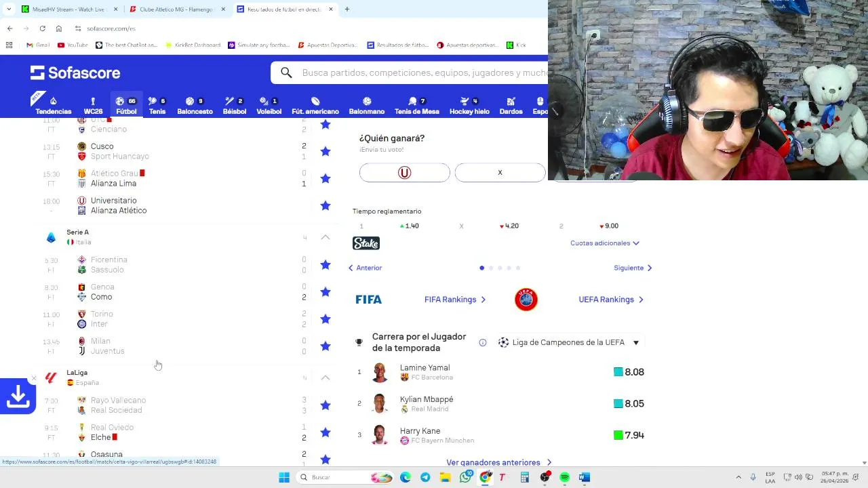Open the Sofascore home logo

click(x=75, y=73)
